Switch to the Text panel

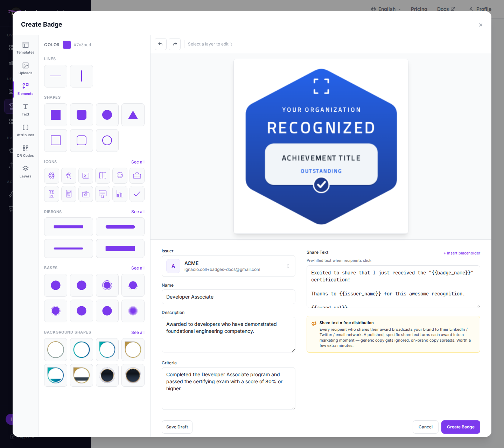pos(26,110)
